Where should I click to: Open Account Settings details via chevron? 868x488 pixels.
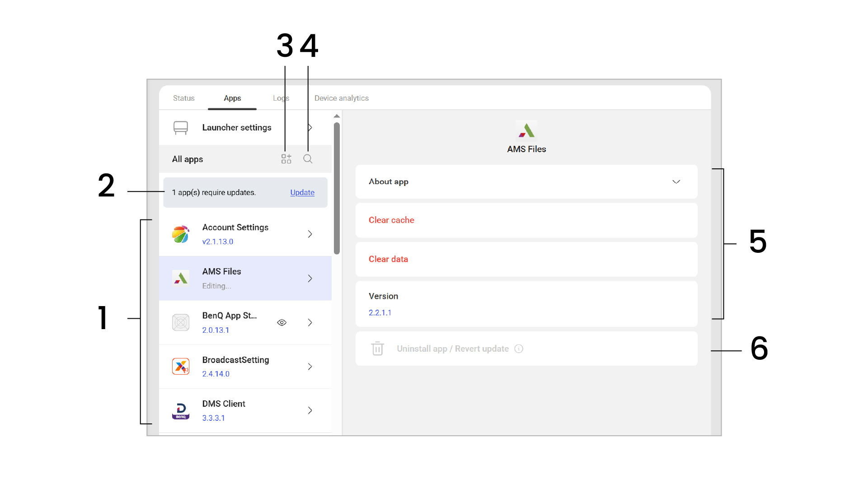(310, 234)
